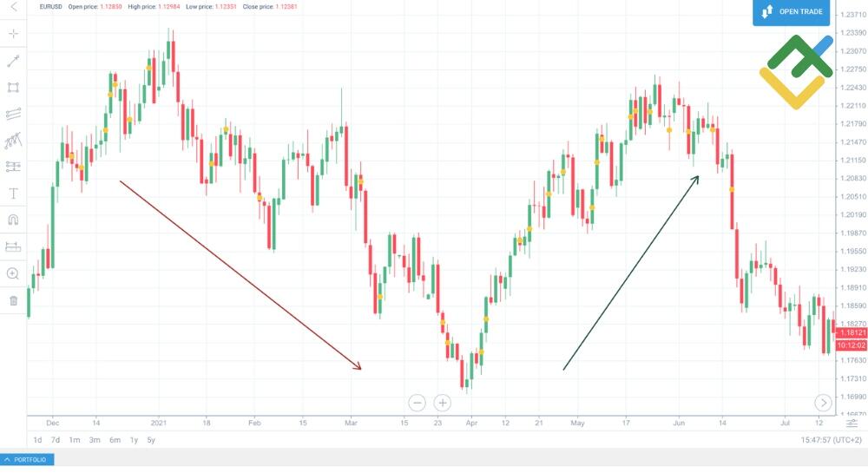This screenshot has height=473, width=868.
Task: Expand the PORTFOLIO panel
Action: pos(27,460)
